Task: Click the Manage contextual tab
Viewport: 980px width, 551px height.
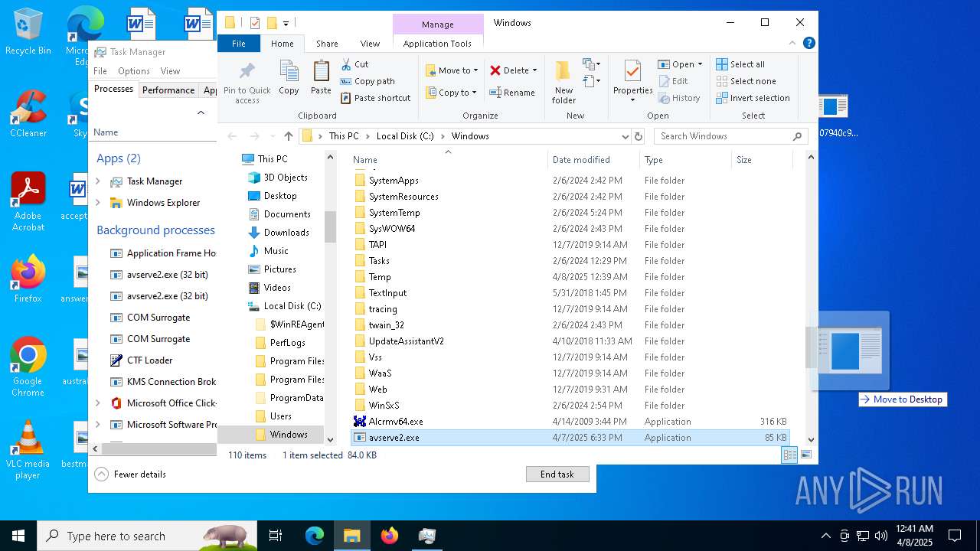Action: 438,24
